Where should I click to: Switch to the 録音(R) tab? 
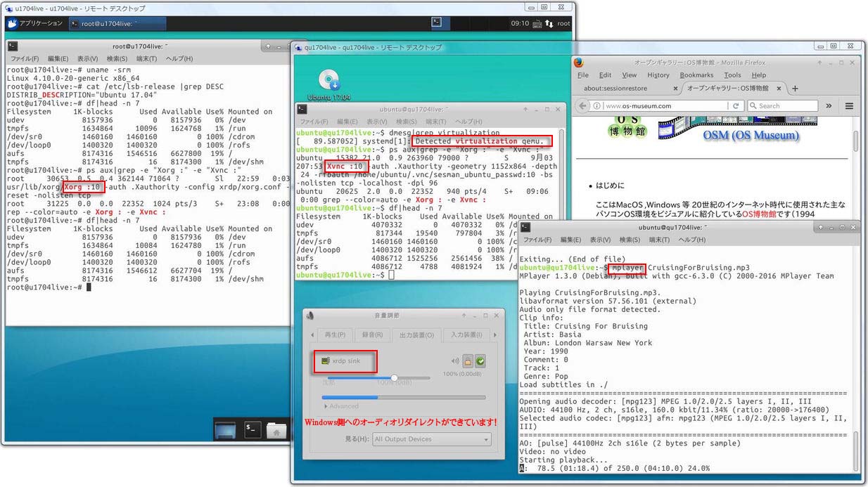(371, 335)
